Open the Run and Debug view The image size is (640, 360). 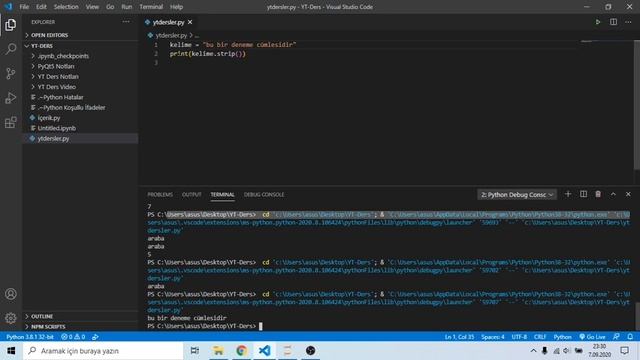(11, 98)
